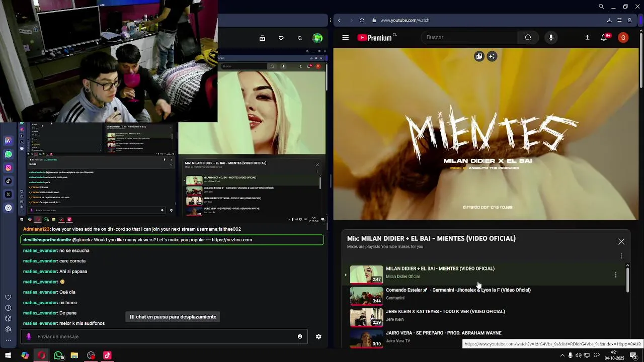Click message 'care corneta'
644x362 pixels.
click(x=72, y=261)
